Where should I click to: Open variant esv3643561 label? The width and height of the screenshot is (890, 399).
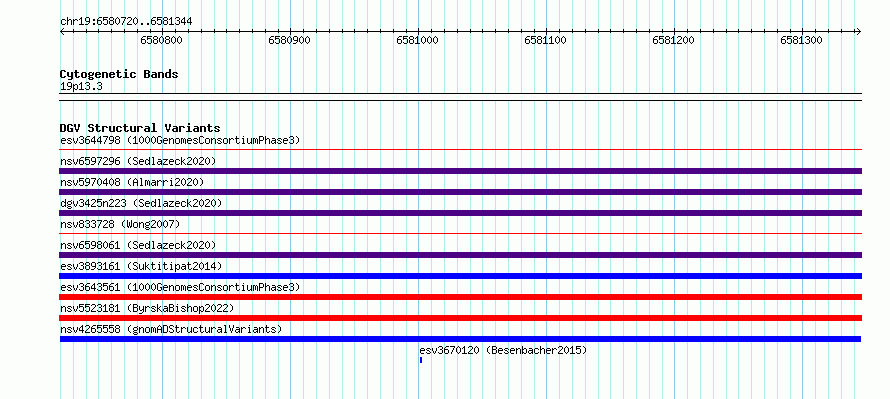pos(180,287)
